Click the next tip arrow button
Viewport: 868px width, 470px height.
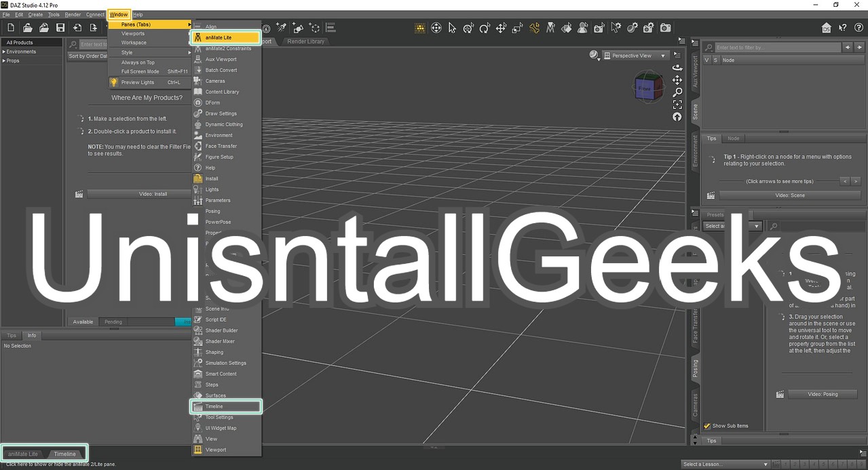point(856,181)
